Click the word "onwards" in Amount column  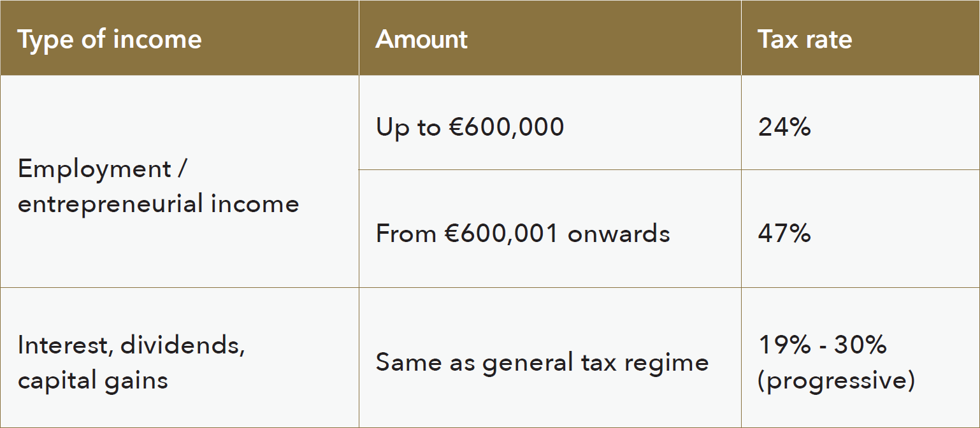(619, 234)
